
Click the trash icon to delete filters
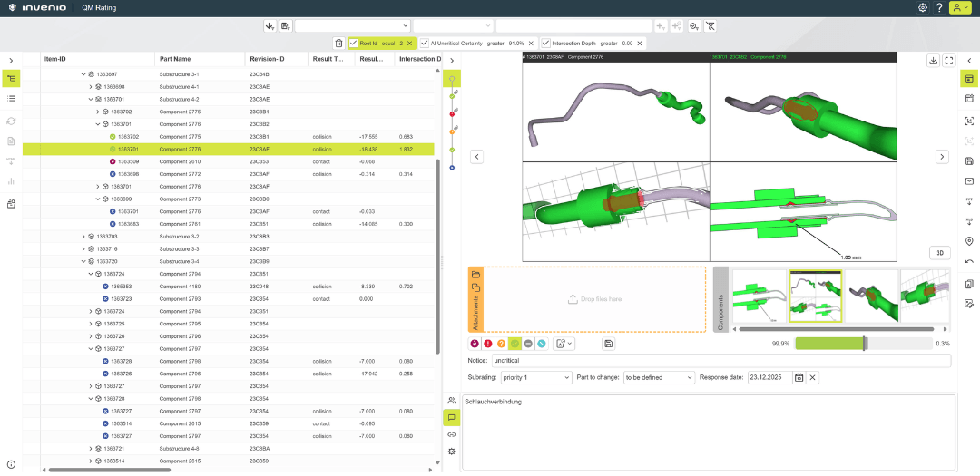click(x=338, y=44)
